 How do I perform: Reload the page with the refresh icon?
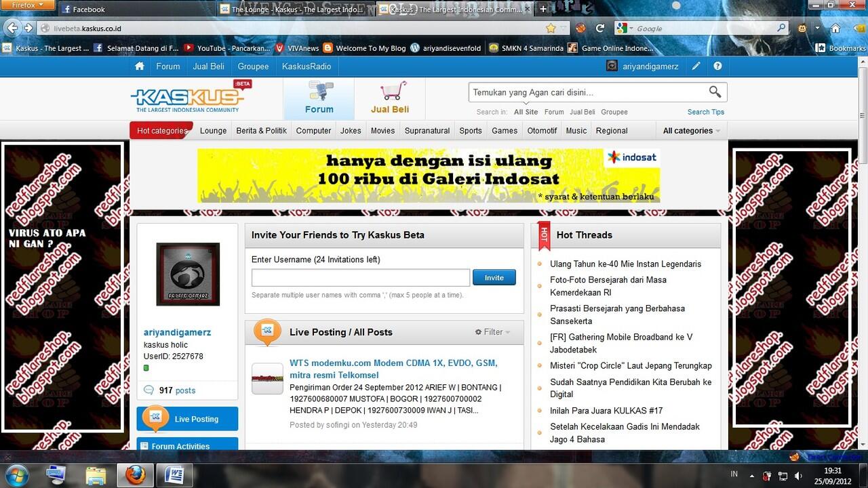599,28
